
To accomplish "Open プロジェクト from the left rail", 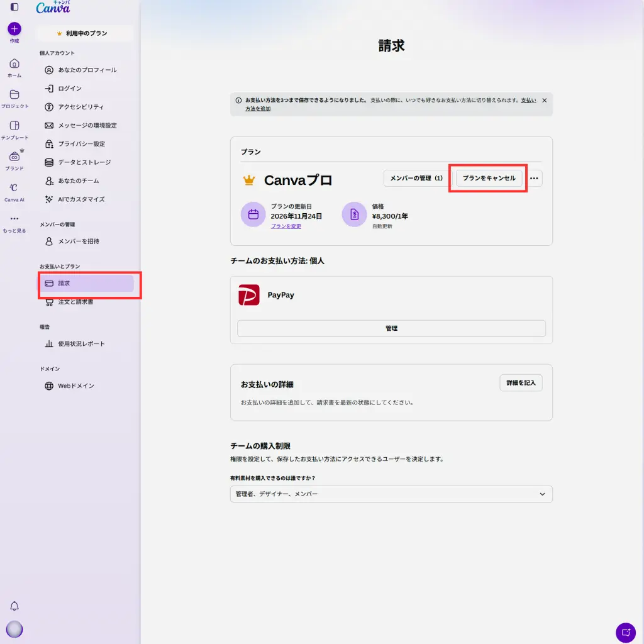I will coord(13,96).
